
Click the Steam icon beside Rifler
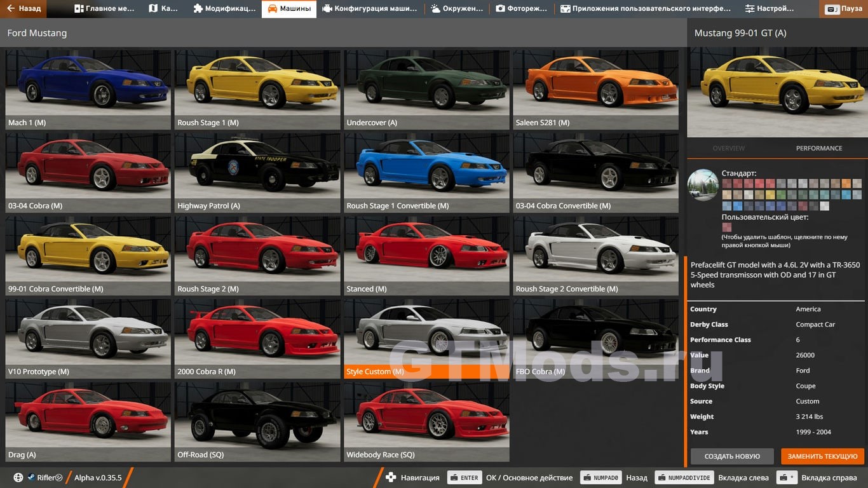pos(31,478)
